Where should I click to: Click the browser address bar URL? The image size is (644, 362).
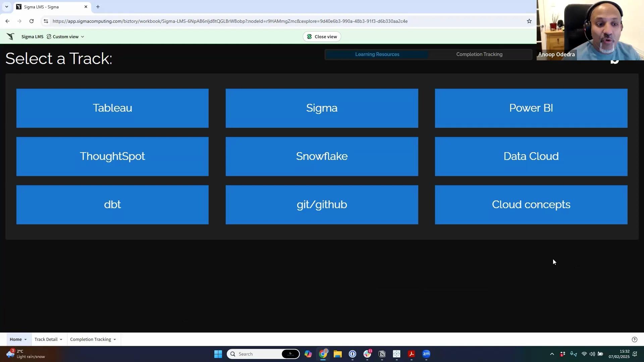click(x=230, y=21)
